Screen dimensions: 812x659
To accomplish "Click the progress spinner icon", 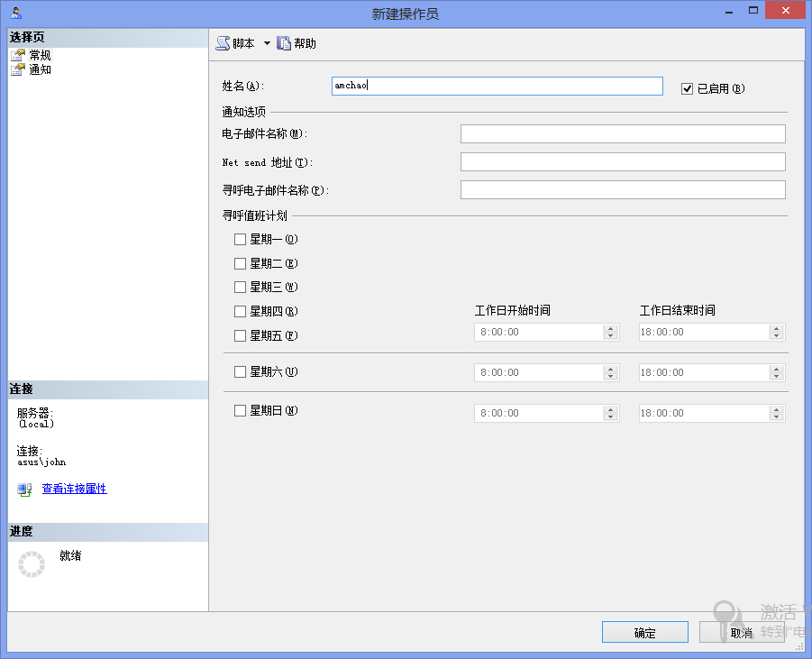I will coord(32,564).
